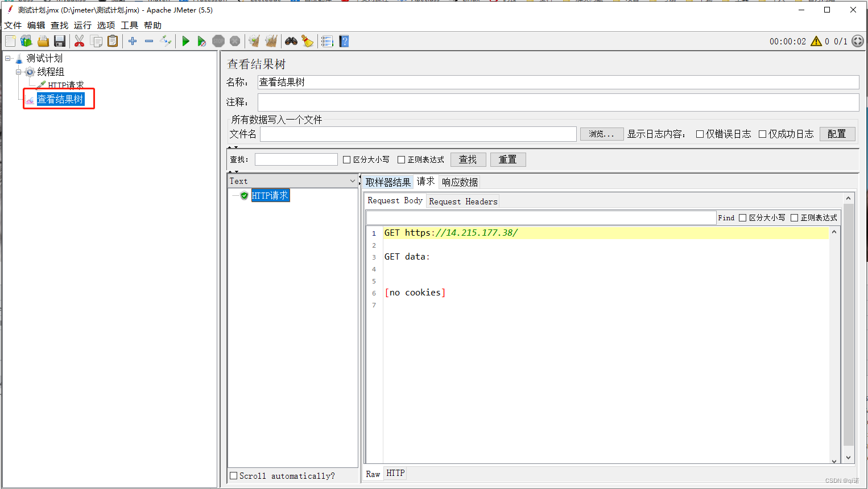Click the 名称 input field
868x489 pixels.
[558, 82]
